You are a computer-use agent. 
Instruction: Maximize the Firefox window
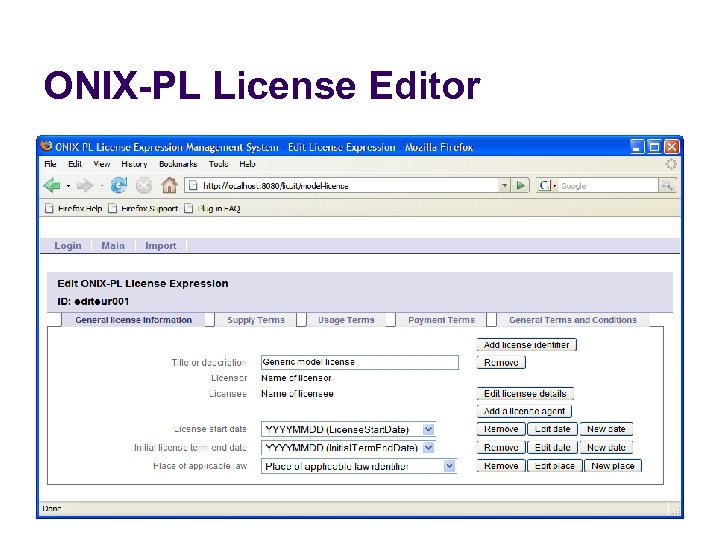tap(654, 146)
